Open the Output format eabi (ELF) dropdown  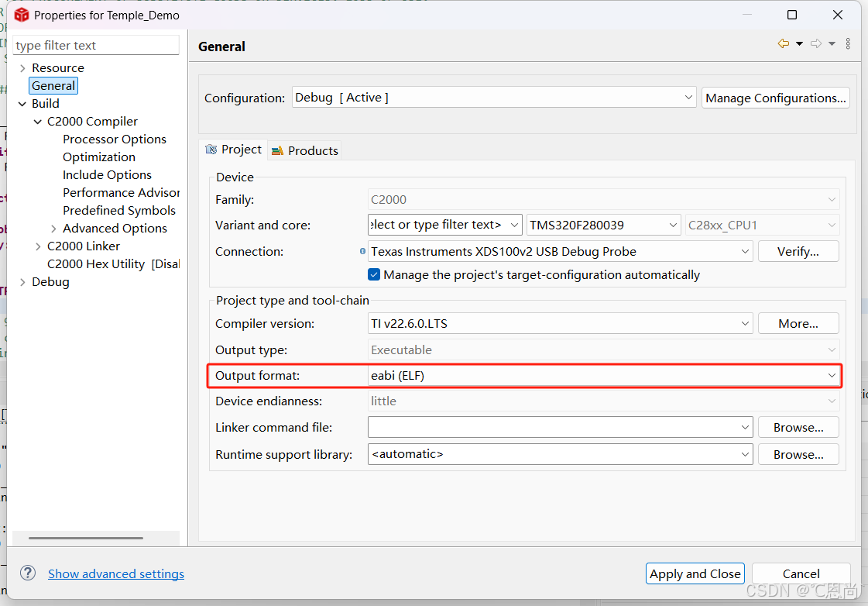click(x=604, y=376)
